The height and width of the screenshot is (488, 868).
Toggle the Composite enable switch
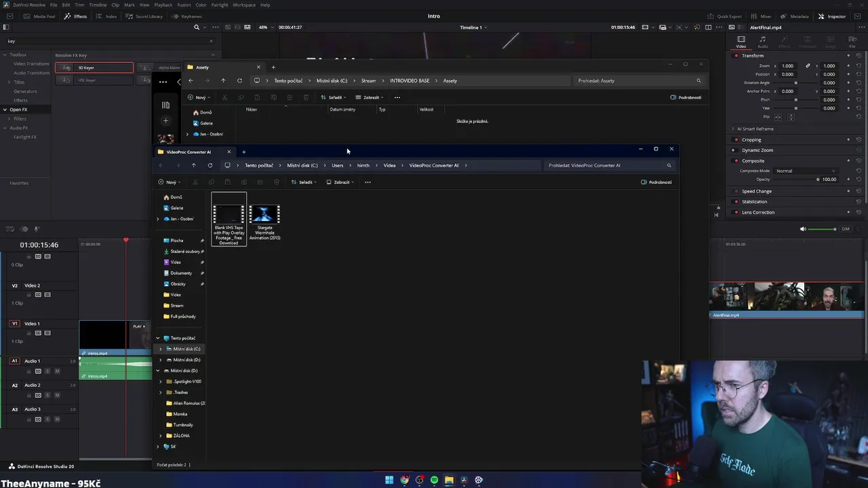(736, 161)
